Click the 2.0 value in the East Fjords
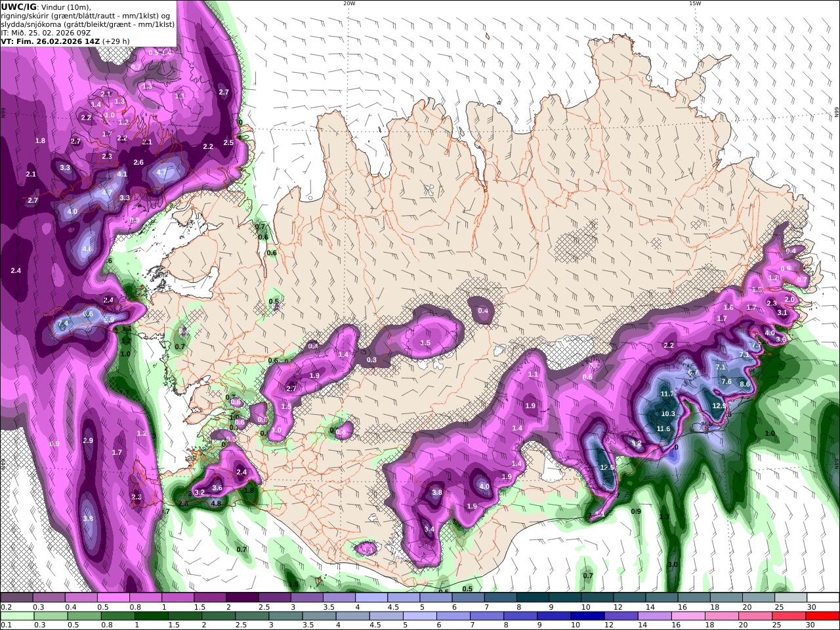840x630 pixels. (789, 299)
